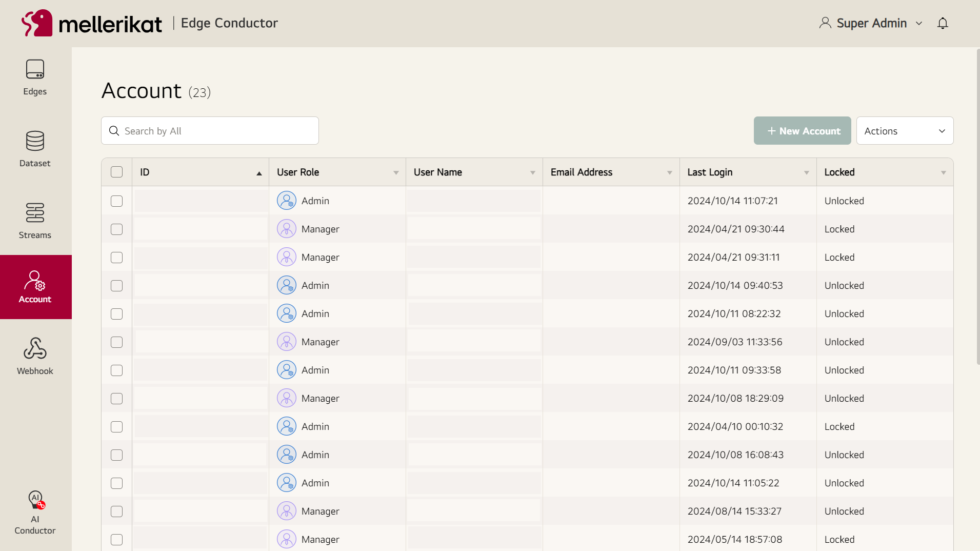Open the User Name column filter arrow
Viewport: 980px width, 551px height.
(x=533, y=173)
